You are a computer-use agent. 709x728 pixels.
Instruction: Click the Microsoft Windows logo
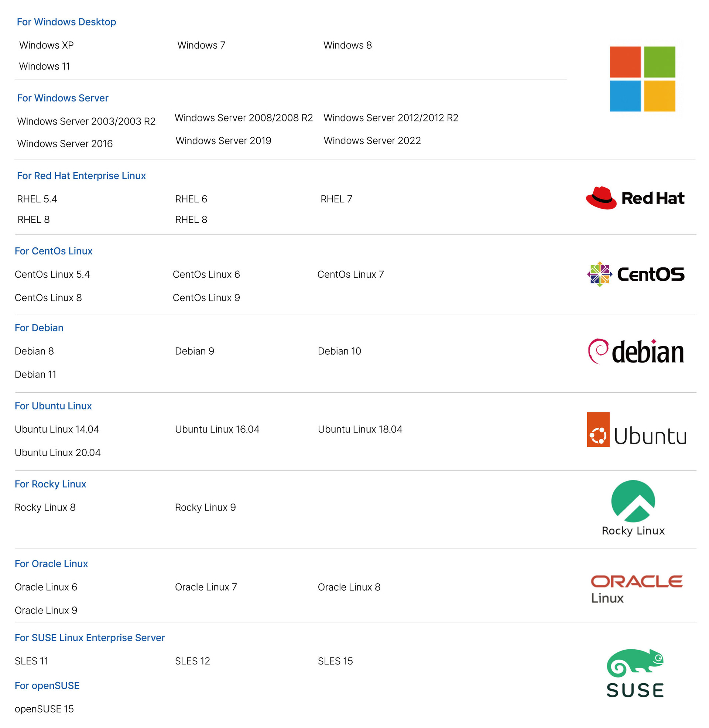tap(642, 79)
